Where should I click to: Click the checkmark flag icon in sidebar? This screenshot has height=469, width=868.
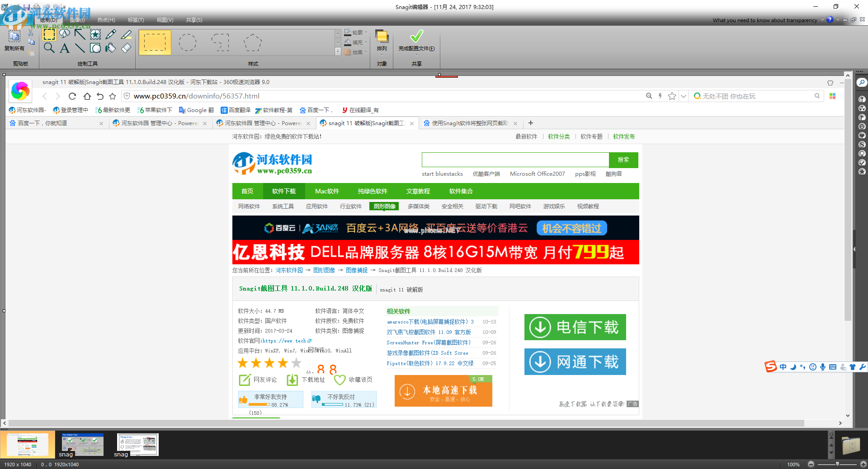[862, 162]
